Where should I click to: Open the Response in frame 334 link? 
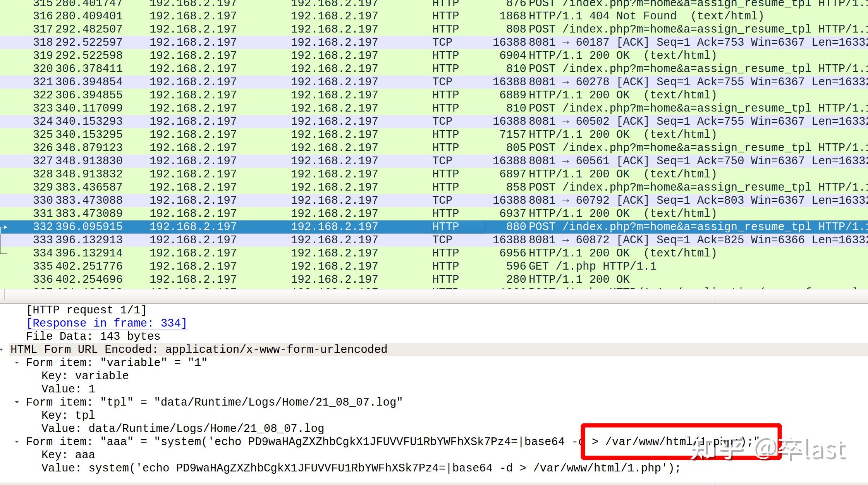tap(107, 323)
